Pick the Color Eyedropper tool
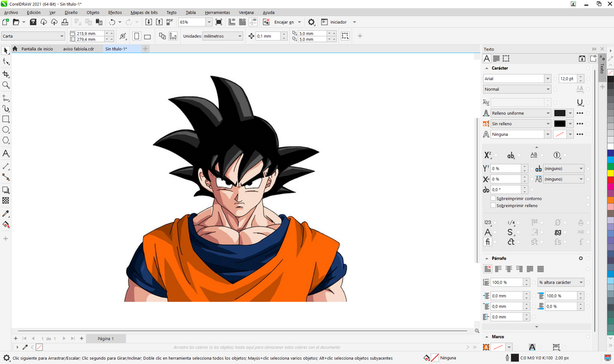Image resolution: width=614 pixels, height=364 pixels. tap(6, 214)
